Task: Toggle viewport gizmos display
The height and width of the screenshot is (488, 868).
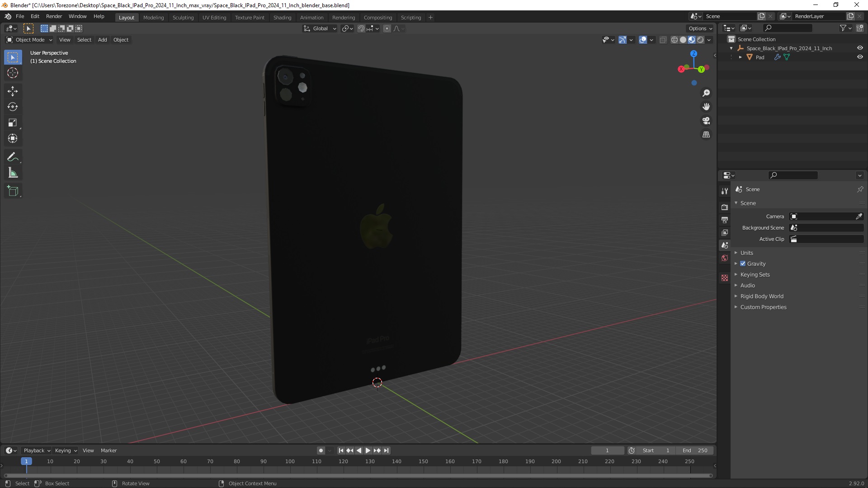Action: pos(623,40)
